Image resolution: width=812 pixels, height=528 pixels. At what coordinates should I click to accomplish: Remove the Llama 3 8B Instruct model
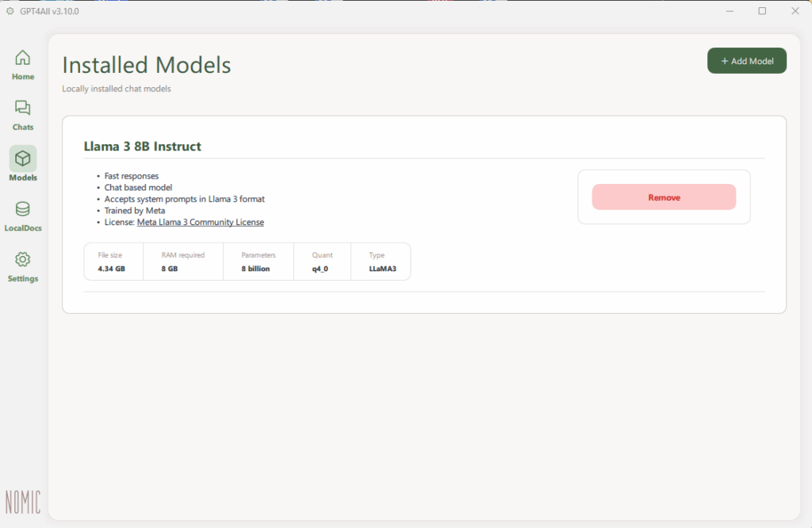pyautogui.click(x=664, y=197)
